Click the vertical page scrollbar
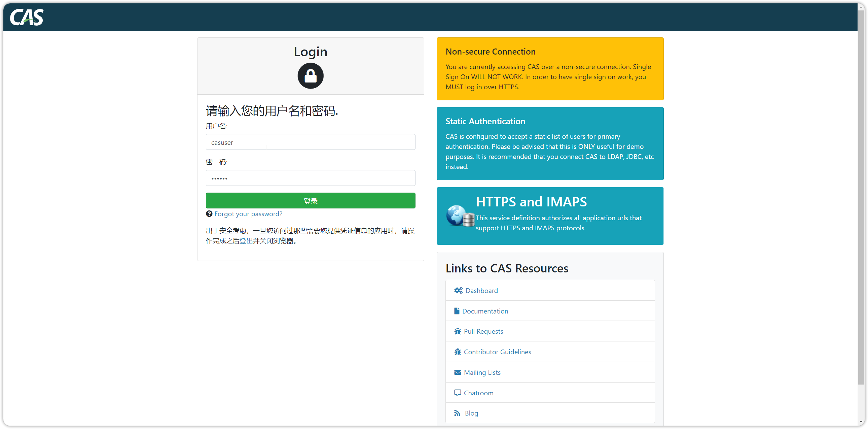 861,202
